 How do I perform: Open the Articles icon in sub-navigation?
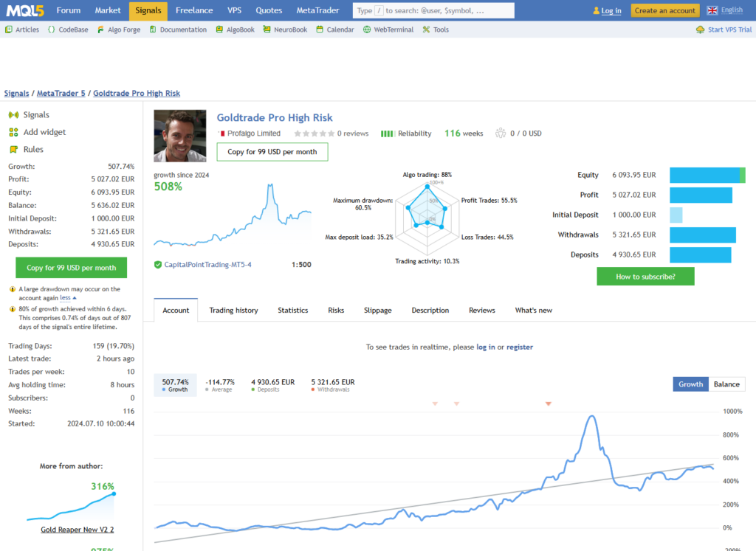coord(9,30)
